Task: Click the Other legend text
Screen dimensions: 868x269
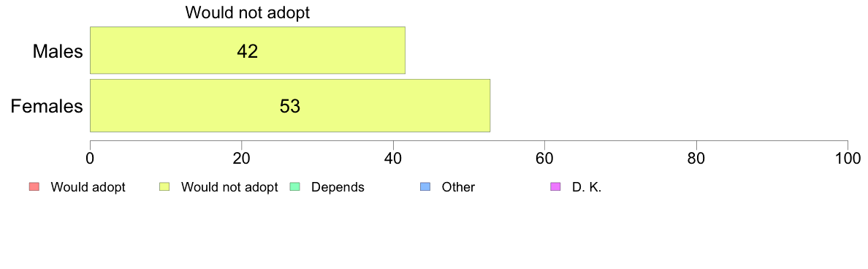Action: 458,187
